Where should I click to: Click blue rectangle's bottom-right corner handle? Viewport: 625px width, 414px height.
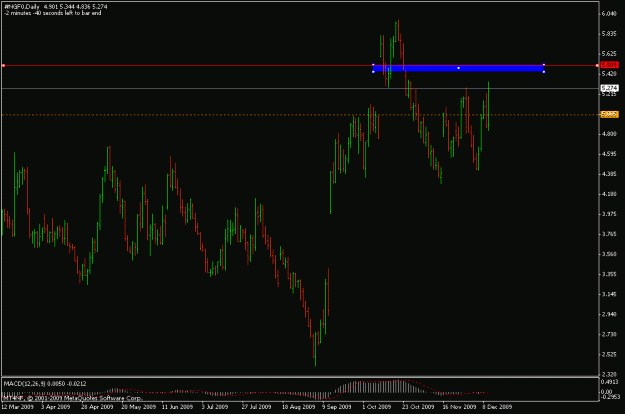[x=544, y=72]
